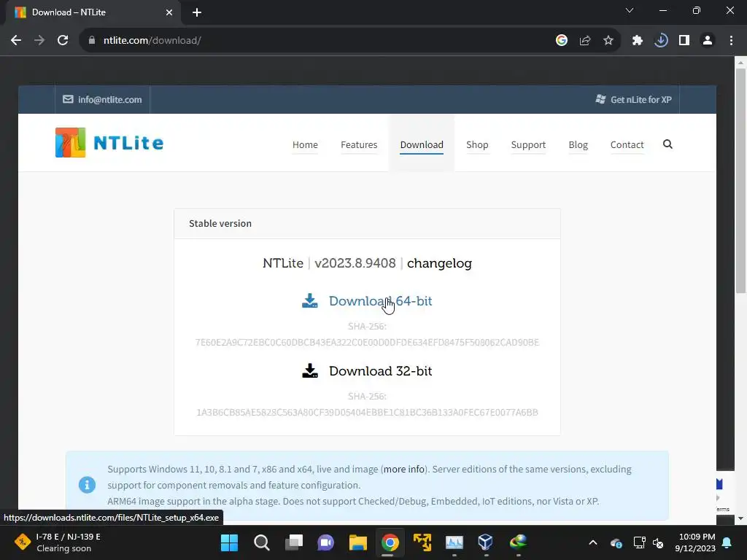Click the envelope icon beside info@ntlite.com
The image size is (747, 560).
tap(68, 99)
